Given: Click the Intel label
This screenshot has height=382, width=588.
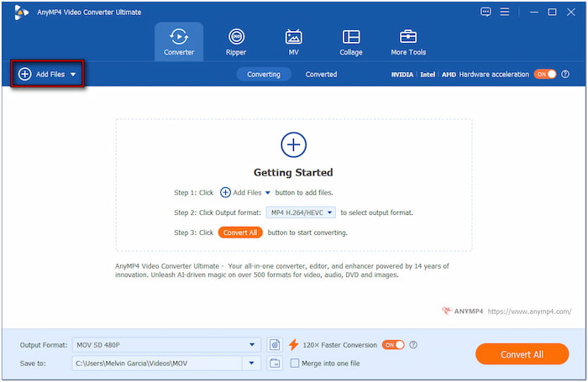Looking at the screenshot, I should (428, 75).
